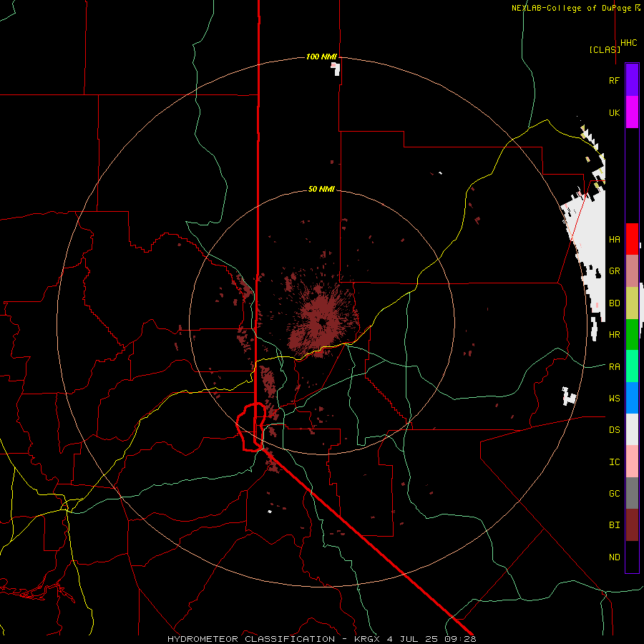
Task: Click the brown BI legend swatch
Action: coord(632,525)
